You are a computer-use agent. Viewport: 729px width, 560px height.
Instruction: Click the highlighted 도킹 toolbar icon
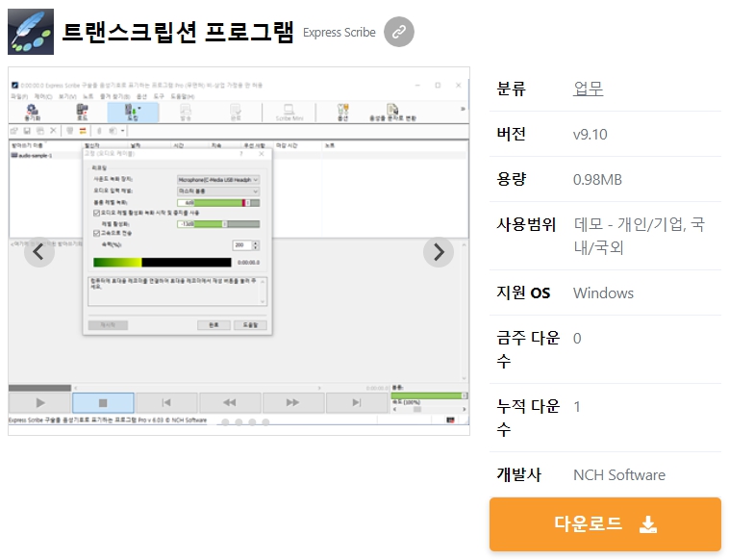tap(133, 113)
